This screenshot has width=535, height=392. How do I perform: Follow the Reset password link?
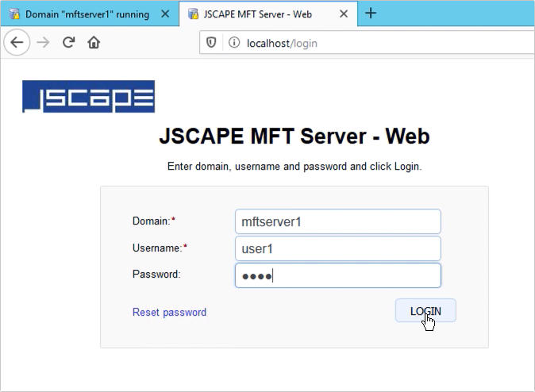tap(169, 313)
